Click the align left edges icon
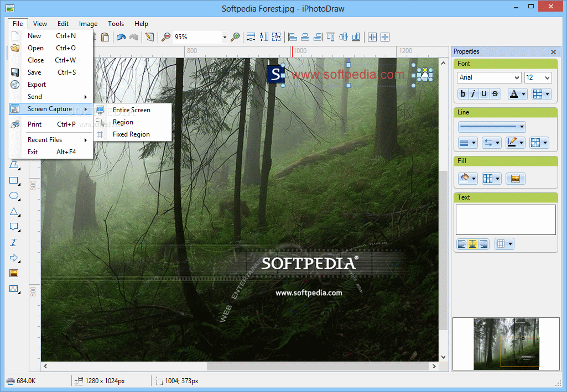This screenshot has width=567, height=392. point(293,37)
